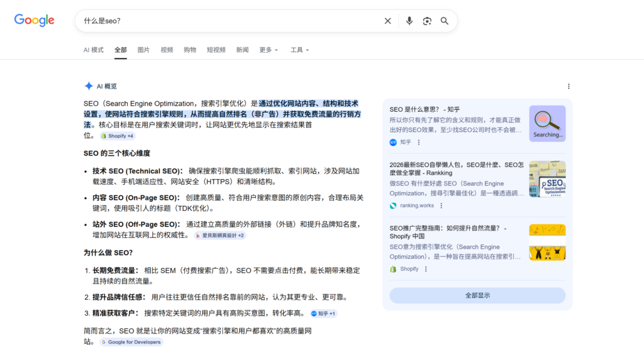Switch to 短视频 tab
Screen dimensions: 644x358
(216, 50)
